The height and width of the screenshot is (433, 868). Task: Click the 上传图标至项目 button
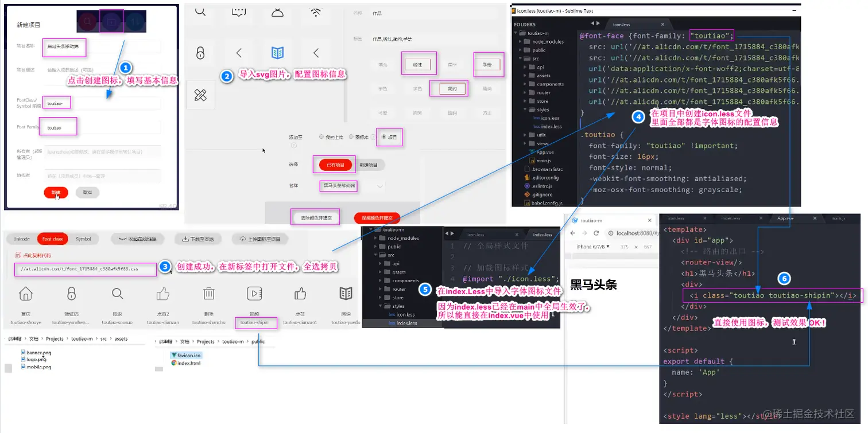[x=260, y=239]
